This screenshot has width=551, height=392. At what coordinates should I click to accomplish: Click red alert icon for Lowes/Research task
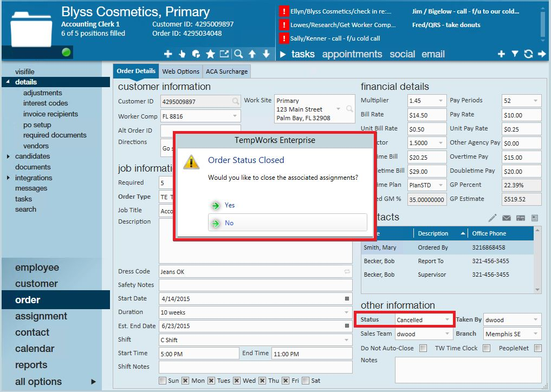283,24
